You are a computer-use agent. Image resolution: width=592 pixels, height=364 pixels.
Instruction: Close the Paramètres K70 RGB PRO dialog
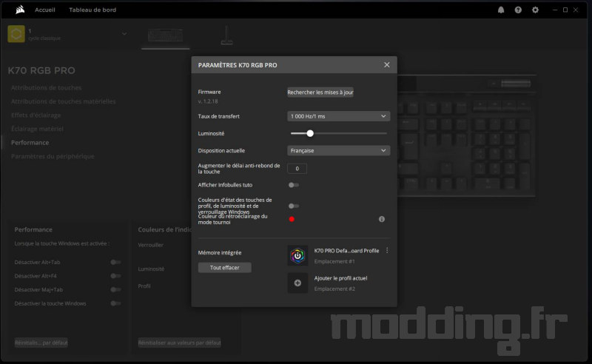pos(386,64)
